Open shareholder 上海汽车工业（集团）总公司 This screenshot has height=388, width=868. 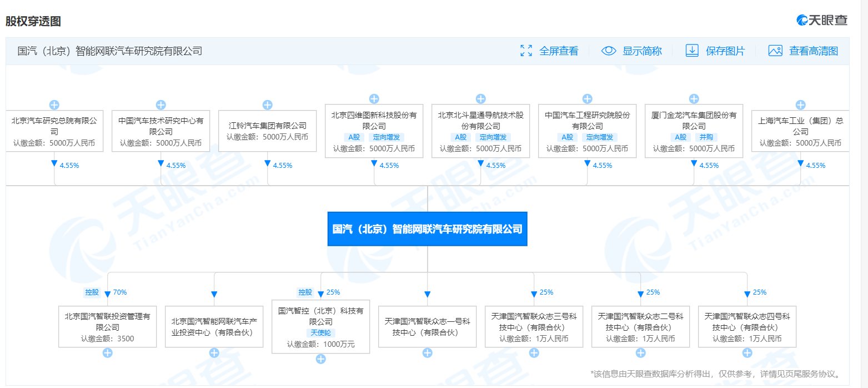click(x=801, y=131)
